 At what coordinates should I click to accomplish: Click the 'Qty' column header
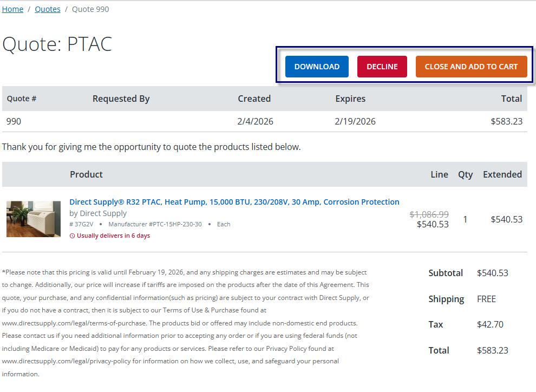coord(465,175)
